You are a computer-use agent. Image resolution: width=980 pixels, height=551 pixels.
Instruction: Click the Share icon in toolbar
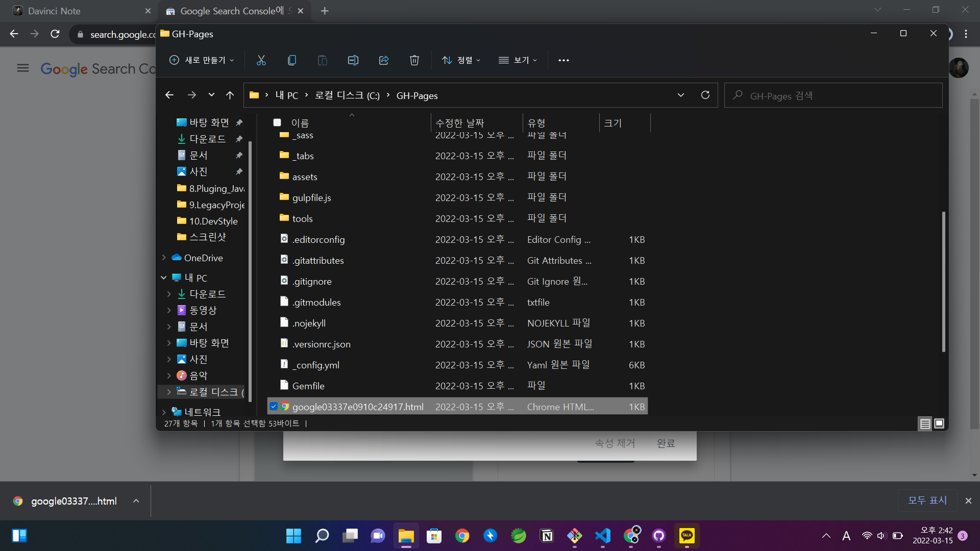384,60
